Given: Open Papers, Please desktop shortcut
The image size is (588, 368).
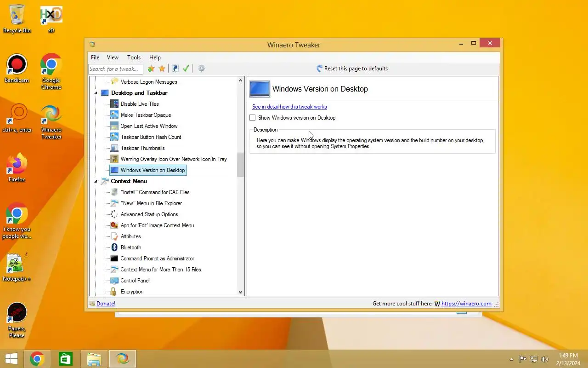Looking at the screenshot, I should pyautogui.click(x=17, y=321).
